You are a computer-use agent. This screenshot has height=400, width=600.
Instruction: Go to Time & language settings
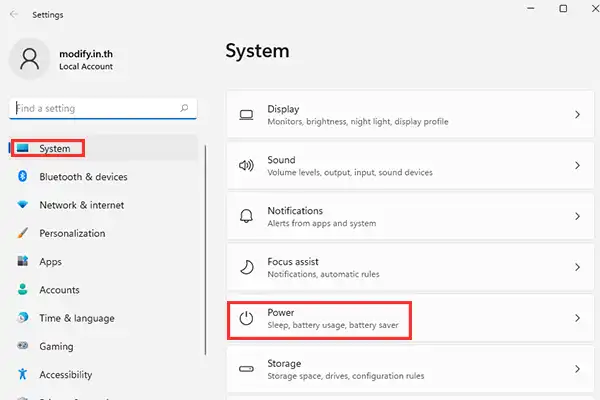point(76,318)
